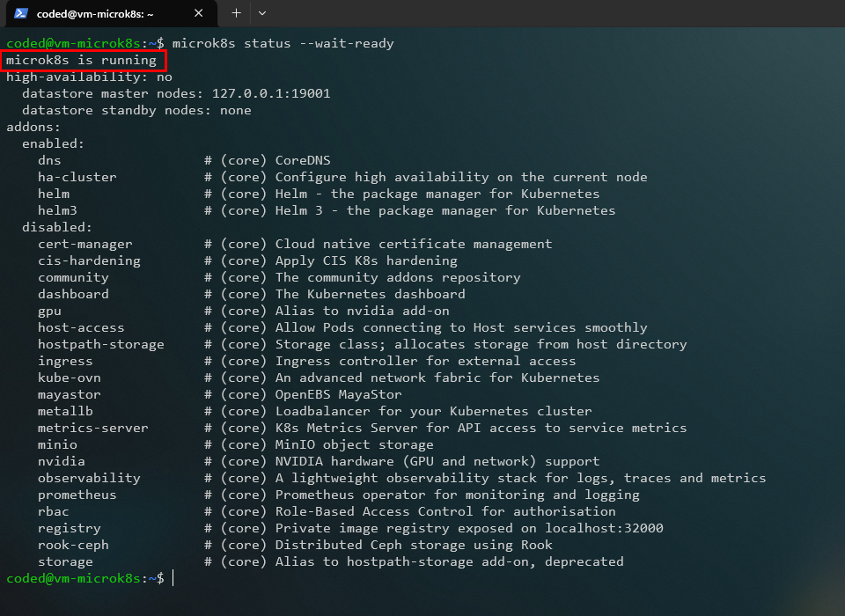Click the 'observability' addon name
Viewport: 845px width, 616px height.
[89, 478]
